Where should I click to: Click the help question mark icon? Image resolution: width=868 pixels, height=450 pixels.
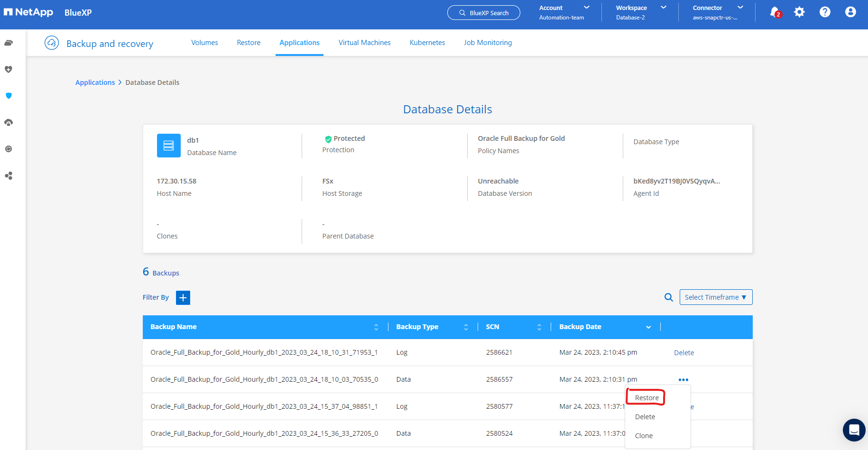click(825, 12)
